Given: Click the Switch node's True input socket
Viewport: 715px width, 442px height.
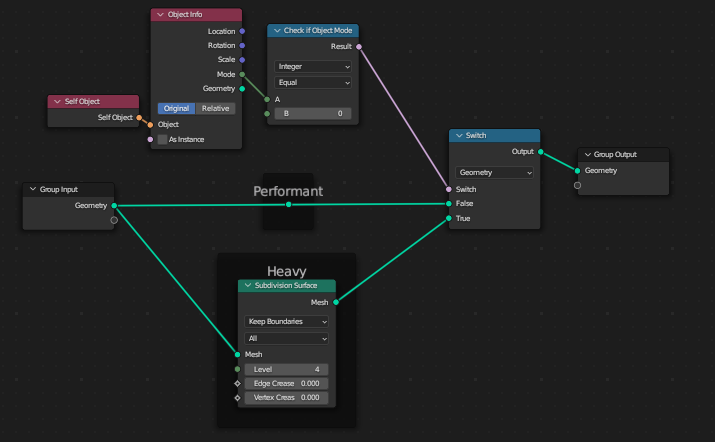Looking at the screenshot, I should (449, 218).
